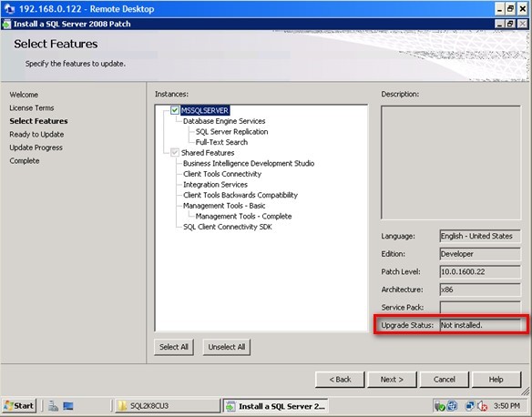Click the Upgrade Status field
The height and width of the screenshot is (417, 532).
[x=480, y=325]
